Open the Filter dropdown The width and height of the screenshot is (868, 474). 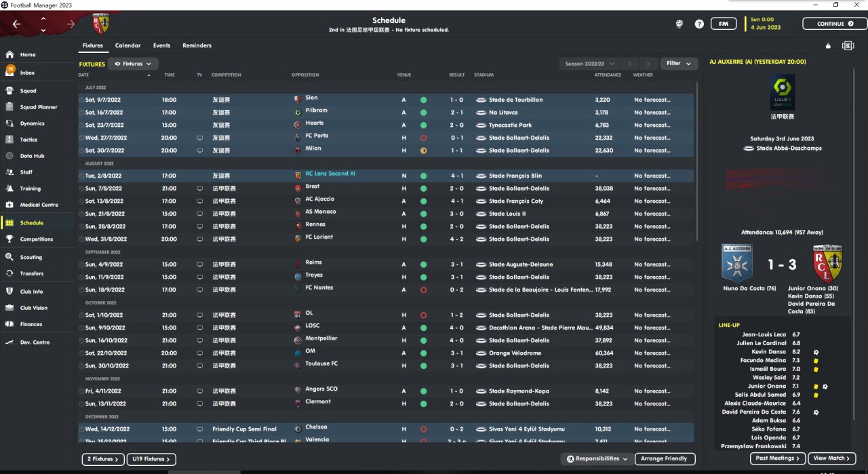(679, 64)
